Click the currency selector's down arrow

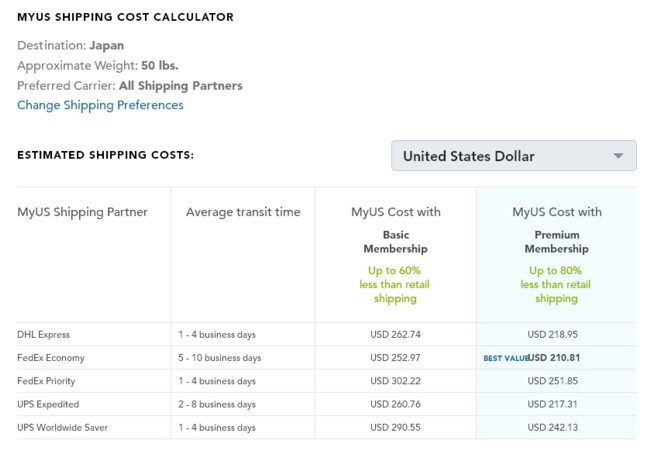coord(619,156)
